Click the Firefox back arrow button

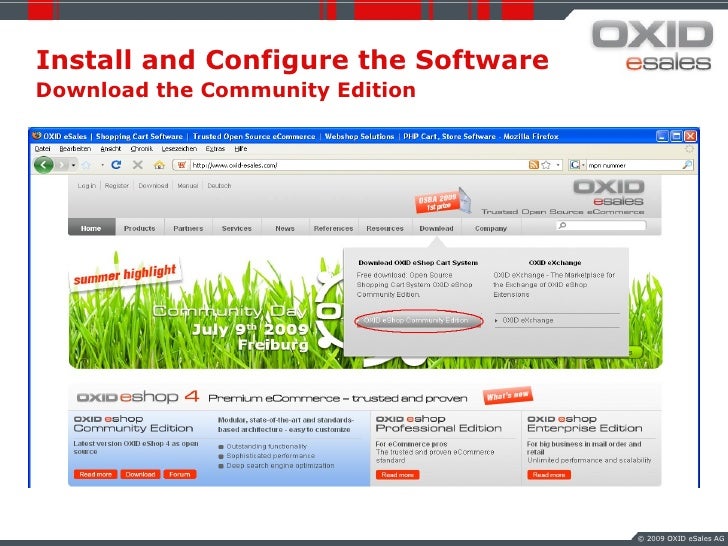pos(44,165)
